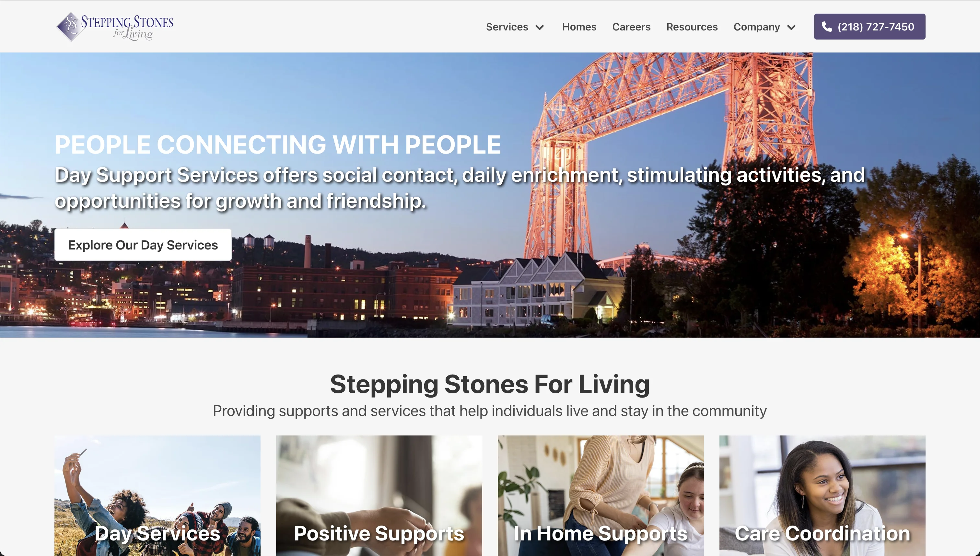The image size is (980, 556).
Task: Open the Services dropdown menu
Action: point(515,26)
